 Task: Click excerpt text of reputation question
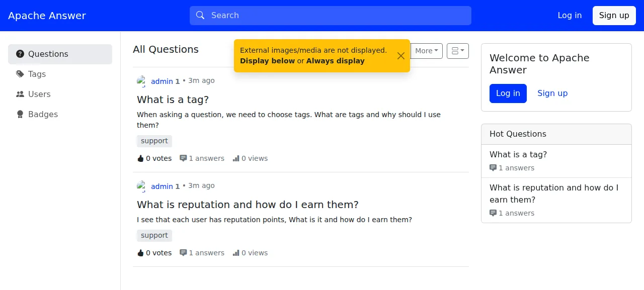[274, 220]
